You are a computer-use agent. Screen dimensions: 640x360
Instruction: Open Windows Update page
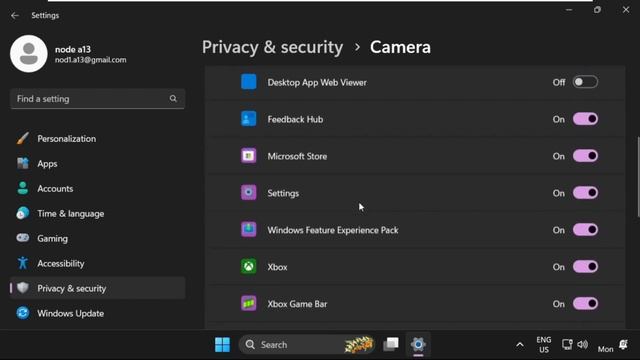tap(98, 313)
